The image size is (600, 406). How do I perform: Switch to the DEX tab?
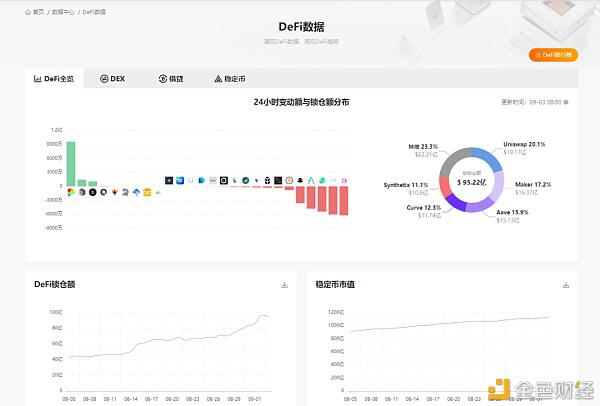(x=112, y=79)
